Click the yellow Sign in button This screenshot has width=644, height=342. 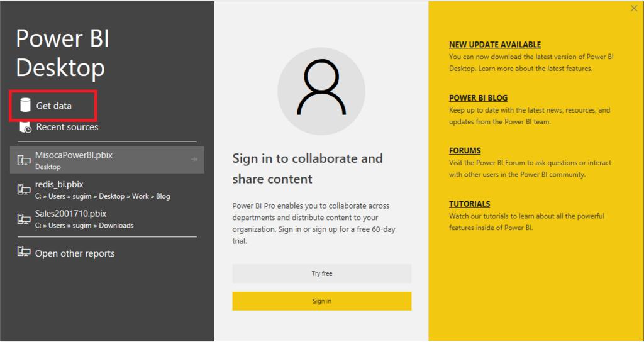(321, 301)
